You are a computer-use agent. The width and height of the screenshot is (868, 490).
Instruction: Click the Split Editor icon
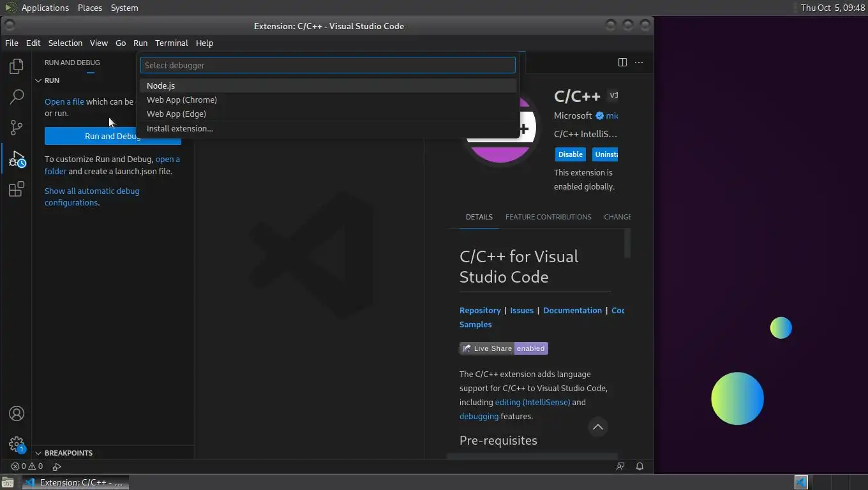[x=622, y=62]
